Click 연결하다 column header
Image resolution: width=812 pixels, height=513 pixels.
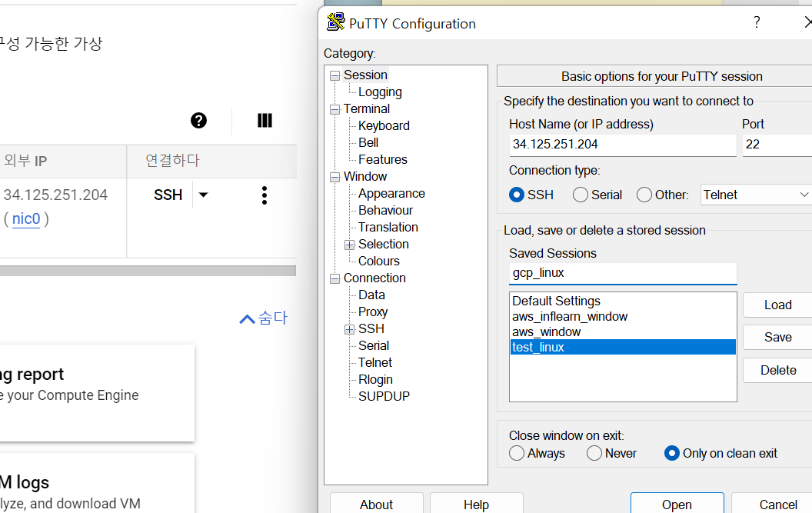pyautogui.click(x=172, y=161)
